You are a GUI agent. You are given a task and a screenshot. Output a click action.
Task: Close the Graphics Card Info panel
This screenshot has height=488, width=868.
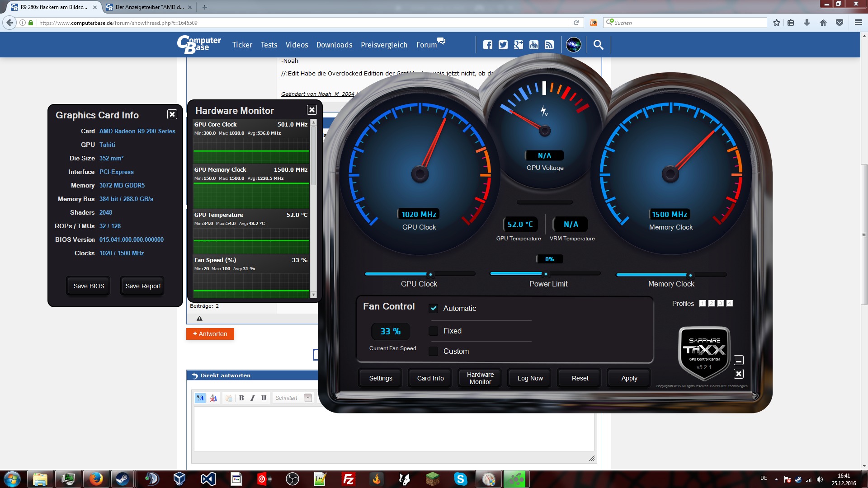(172, 114)
